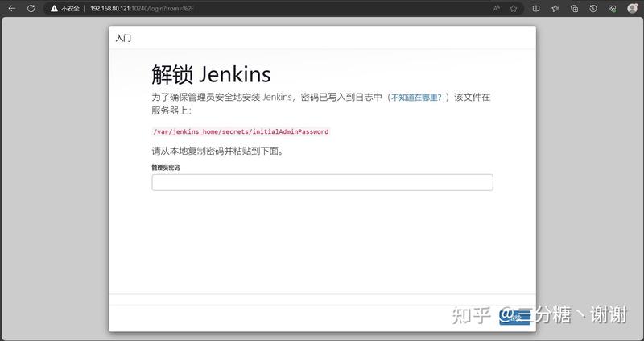The height and width of the screenshot is (341, 644).
Task: Open the favorites list icon
Action: tap(555, 8)
